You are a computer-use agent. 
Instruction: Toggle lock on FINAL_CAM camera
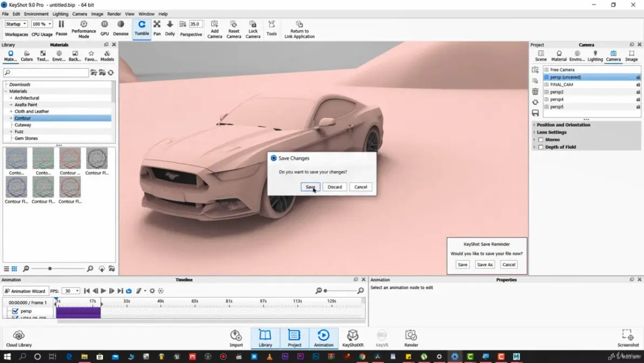[638, 85]
